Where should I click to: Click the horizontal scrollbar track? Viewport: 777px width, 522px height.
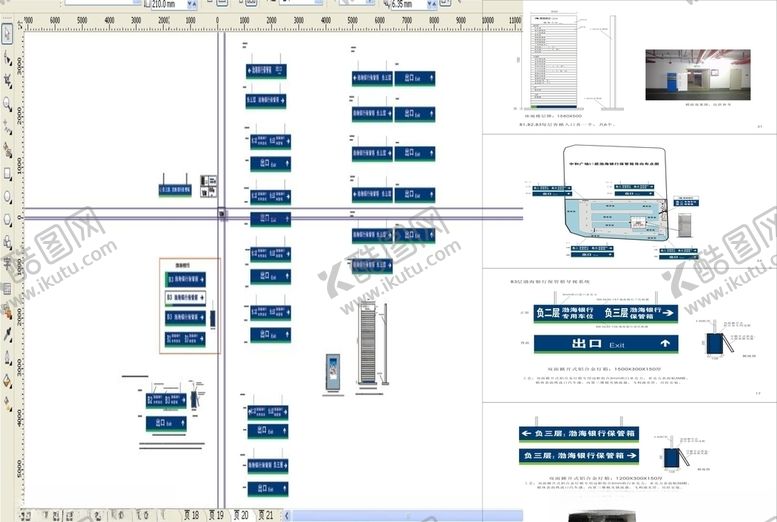coord(407,516)
